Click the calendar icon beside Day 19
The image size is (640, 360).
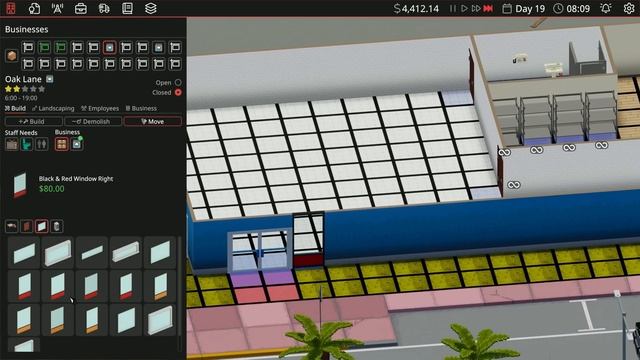[x=507, y=9]
